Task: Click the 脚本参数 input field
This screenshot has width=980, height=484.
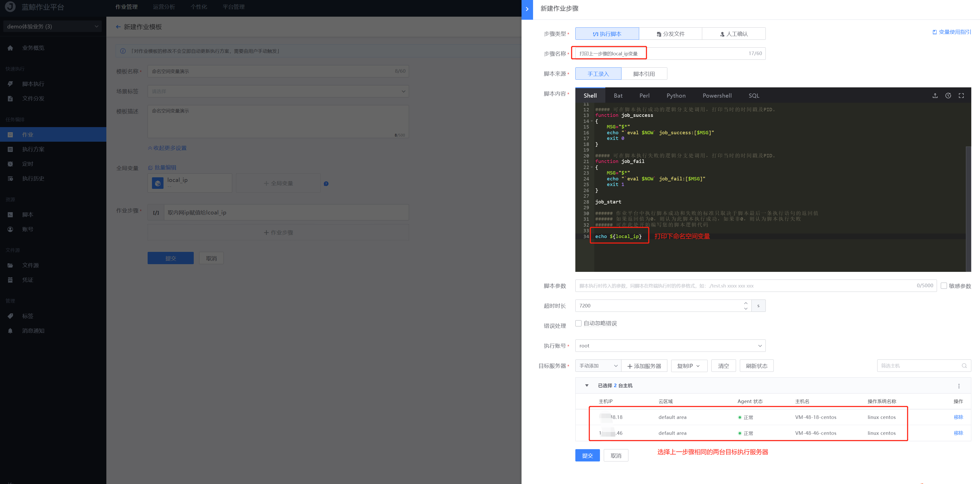Action: tap(756, 285)
